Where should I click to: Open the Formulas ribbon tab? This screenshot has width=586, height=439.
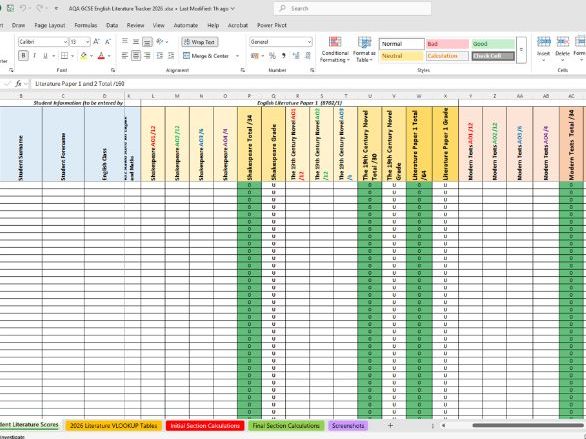(x=86, y=25)
